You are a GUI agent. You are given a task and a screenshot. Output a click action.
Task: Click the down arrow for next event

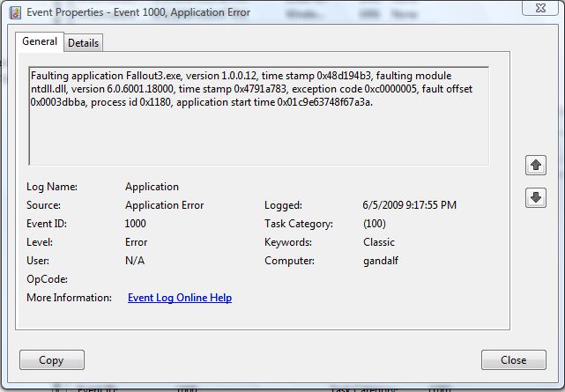(535, 198)
